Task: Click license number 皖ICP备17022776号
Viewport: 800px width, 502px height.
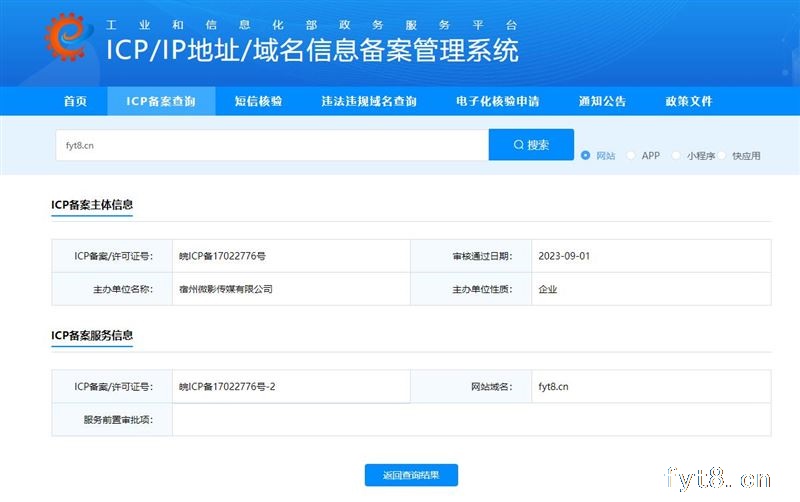Action: click(x=222, y=256)
